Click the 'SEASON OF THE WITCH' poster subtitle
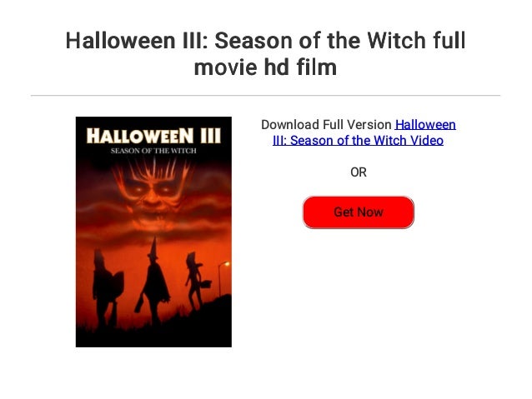Screen dimensions: 532x399 point(153,151)
